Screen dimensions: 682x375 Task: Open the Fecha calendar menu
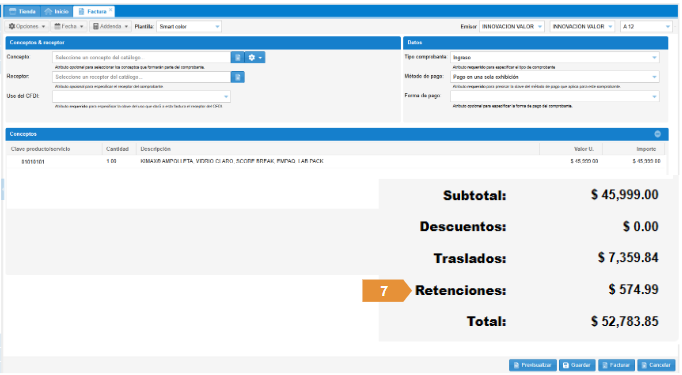[69, 27]
